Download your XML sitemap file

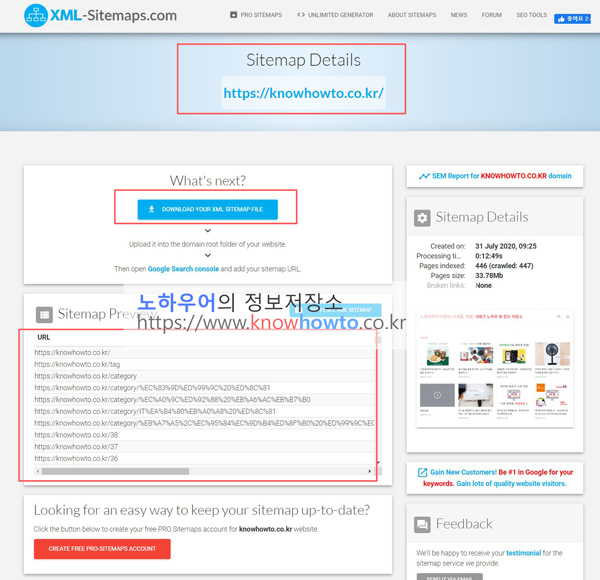tap(208, 209)
